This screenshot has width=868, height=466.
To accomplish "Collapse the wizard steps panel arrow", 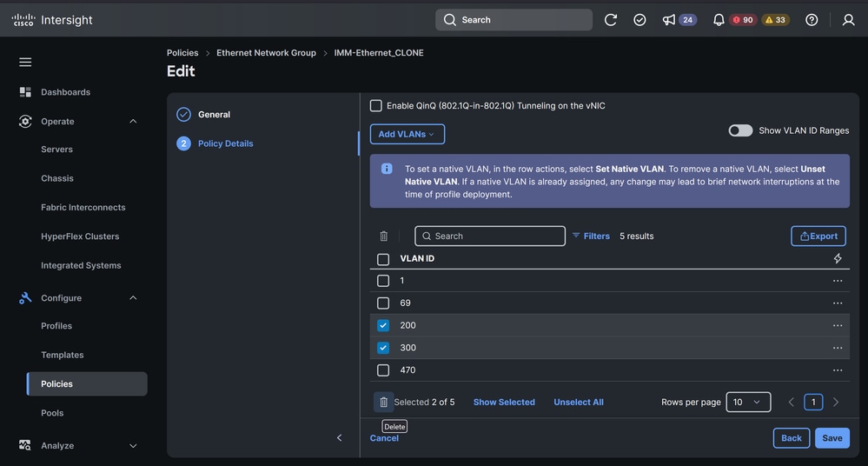I will [340, 437].
